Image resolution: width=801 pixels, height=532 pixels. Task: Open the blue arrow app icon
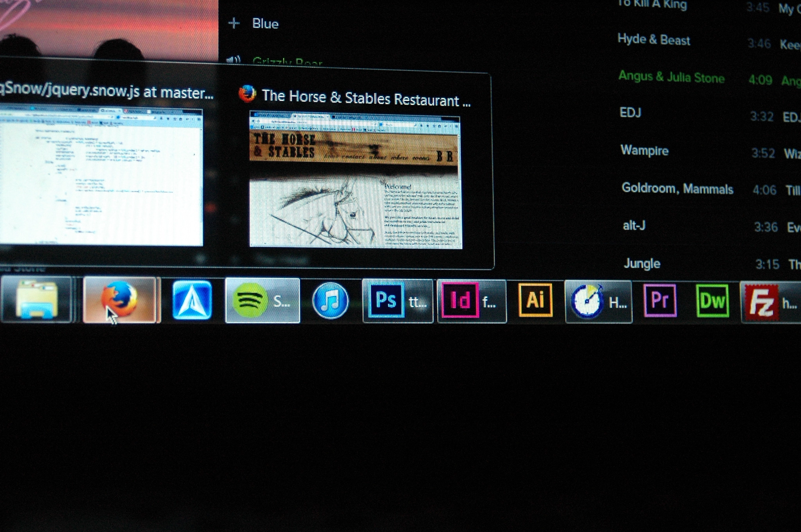click(192, 300)
